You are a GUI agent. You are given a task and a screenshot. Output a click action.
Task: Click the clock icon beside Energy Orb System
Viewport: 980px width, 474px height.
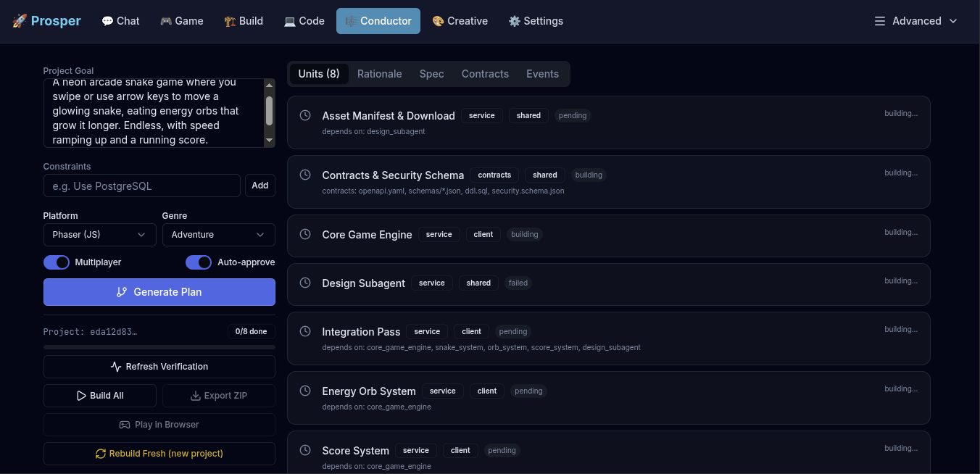pyautogui.click(x=306, y=391)
